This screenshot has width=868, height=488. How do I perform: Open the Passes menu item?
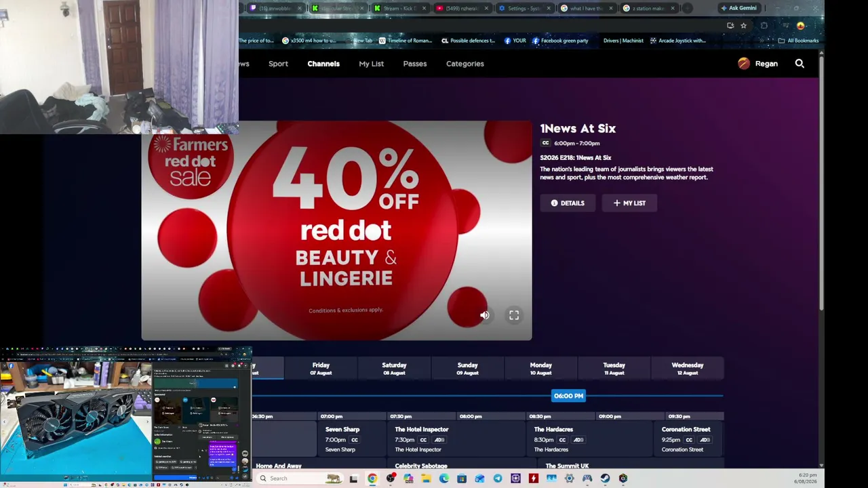pyautogui.click(x=415, y=64)
